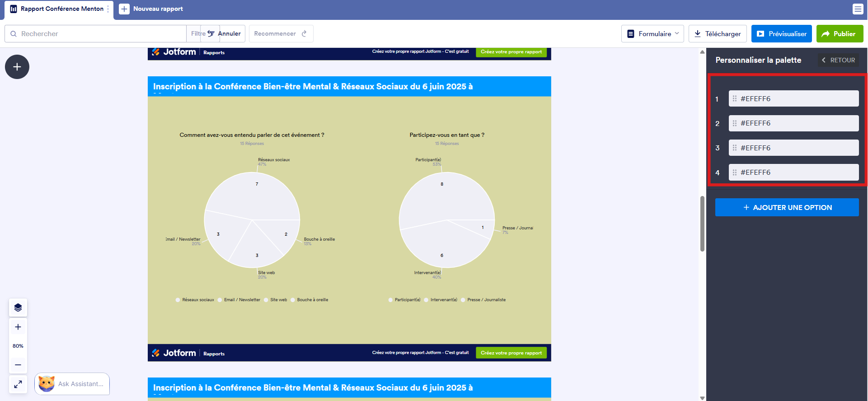Click the Réseaux sociaux legend item
Screen dimensions: 868x401
pyautogui.click(x=195, y=300)
